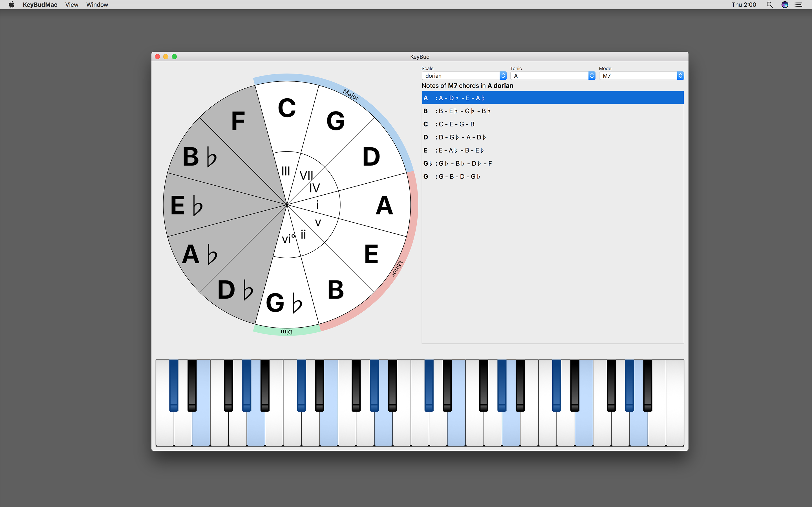Viewport: 812px width, 507px height.
Task: Click the F segment on the wheel
Action: 238,121
